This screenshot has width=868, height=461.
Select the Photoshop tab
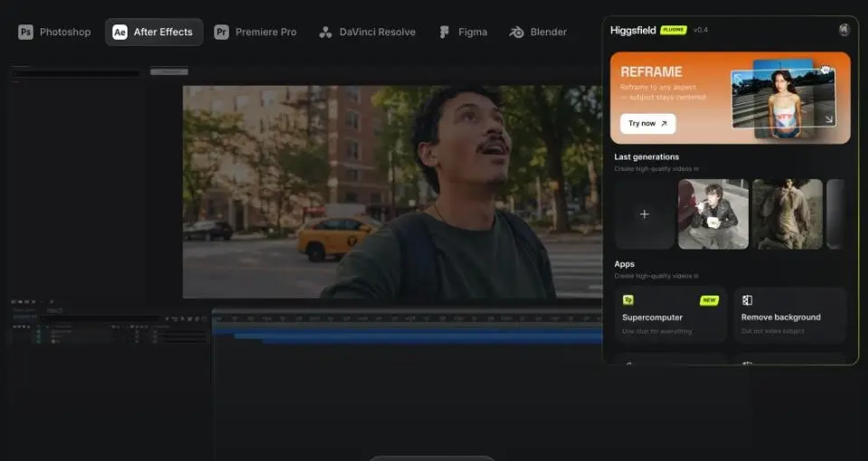(x=54, y=33)
